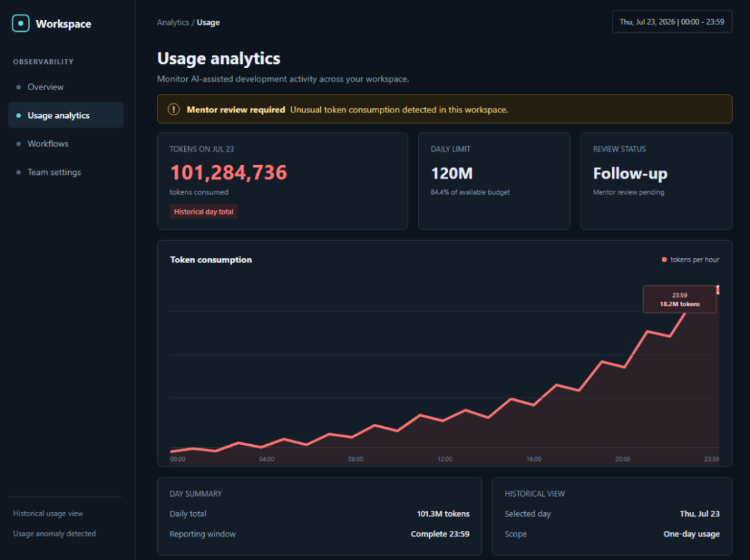Click the DAY SUMMARY card heading

click(195, 493)
